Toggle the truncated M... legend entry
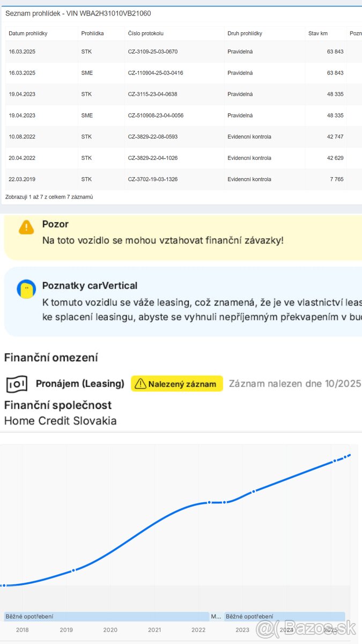Image resolution: width=362 pixels, height=644 pixels. 217,616
